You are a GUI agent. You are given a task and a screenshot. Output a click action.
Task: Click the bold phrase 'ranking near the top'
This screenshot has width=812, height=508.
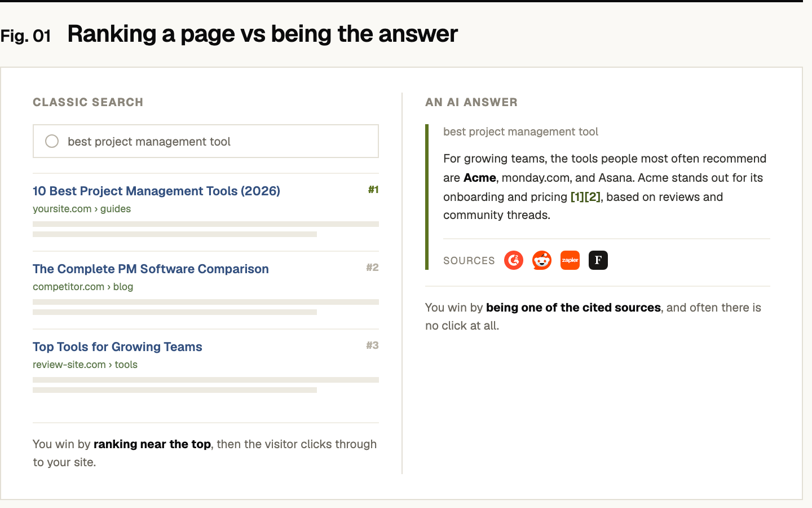(152, 444)
